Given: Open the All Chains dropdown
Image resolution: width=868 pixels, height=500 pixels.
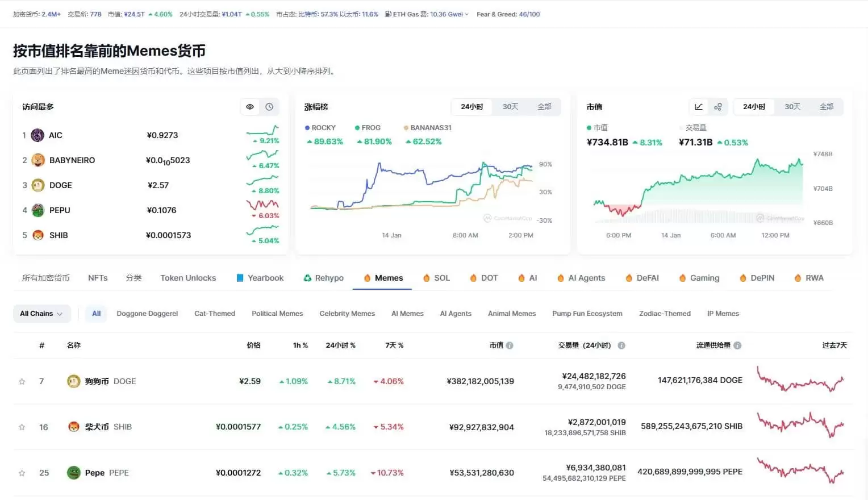Looking at the screenshot, I should pyautogui.click(x=41, y=313).
